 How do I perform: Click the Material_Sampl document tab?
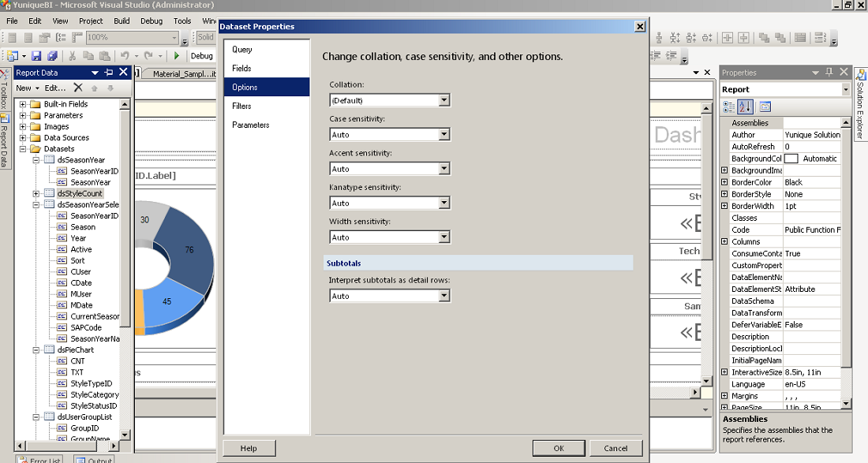[x=180, y=73]
